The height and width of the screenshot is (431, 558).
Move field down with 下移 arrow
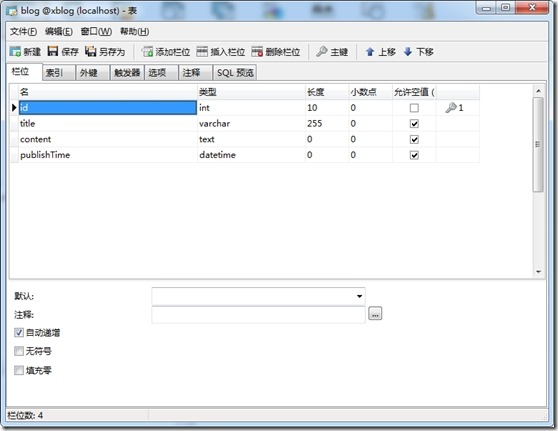408,52
